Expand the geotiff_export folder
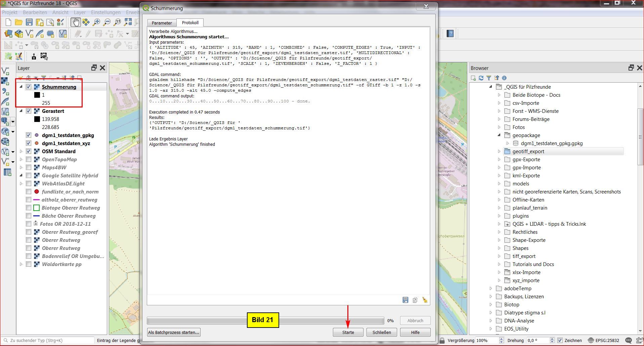 499,152
